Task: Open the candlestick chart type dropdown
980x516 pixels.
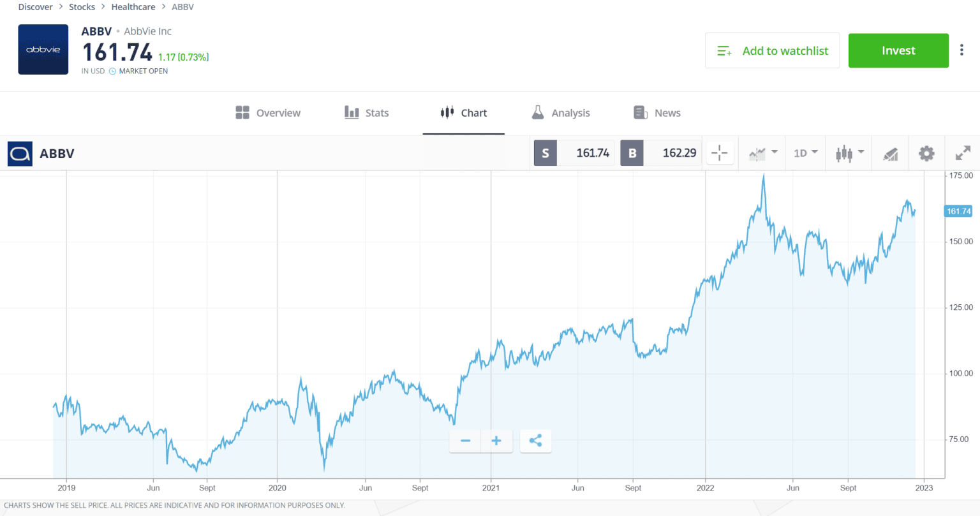Action: coord(849,153)
